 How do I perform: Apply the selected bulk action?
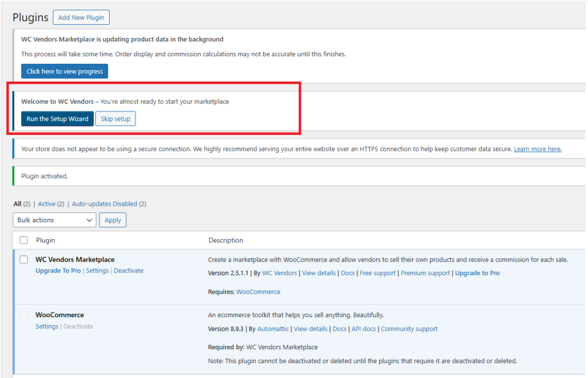coord(113,220)
